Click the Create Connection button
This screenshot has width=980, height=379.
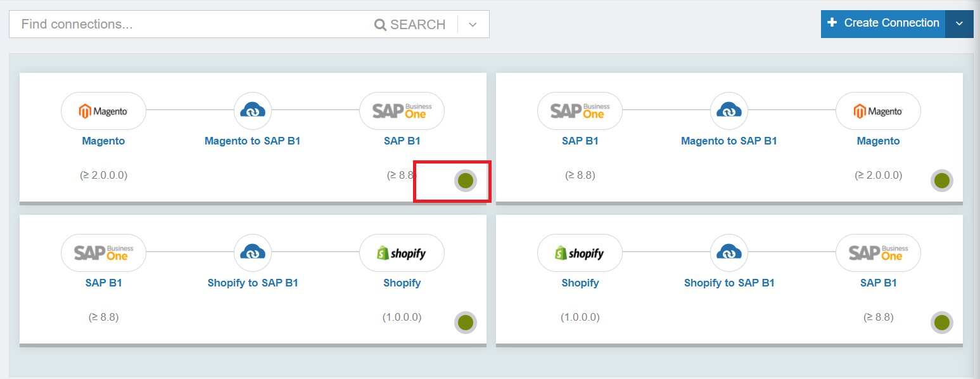(883, 23)
